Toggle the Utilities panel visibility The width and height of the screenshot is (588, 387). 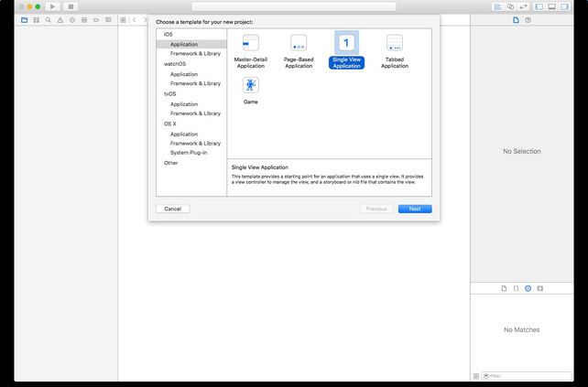tap(564, 6)
